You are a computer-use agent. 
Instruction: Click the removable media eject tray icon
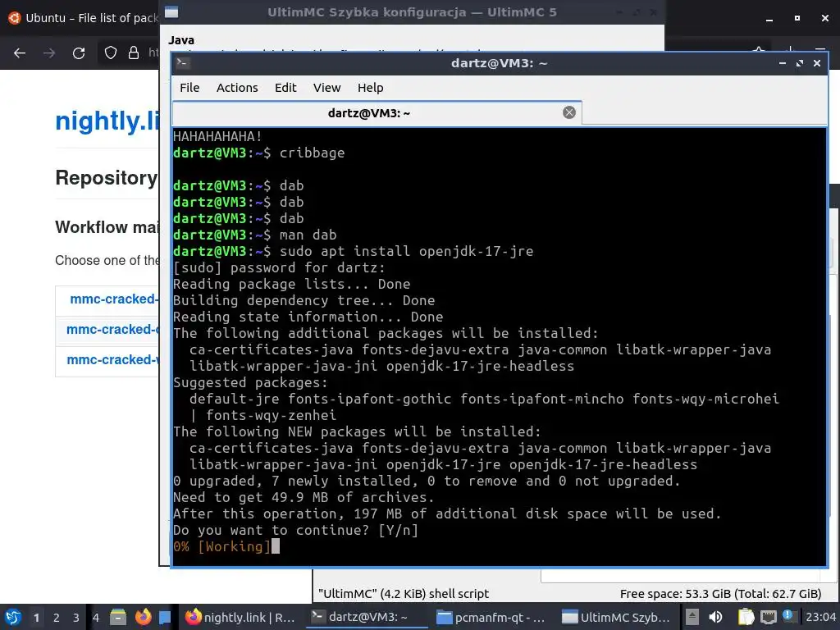[692, 617]
